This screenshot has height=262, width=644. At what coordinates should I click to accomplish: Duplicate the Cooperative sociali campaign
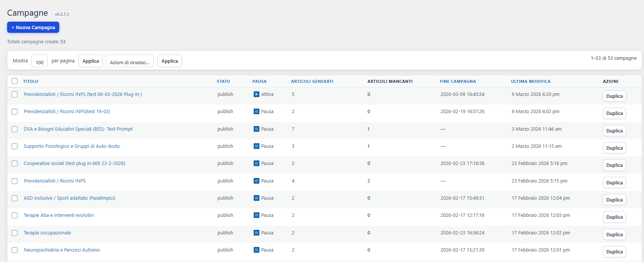[614, 165]
